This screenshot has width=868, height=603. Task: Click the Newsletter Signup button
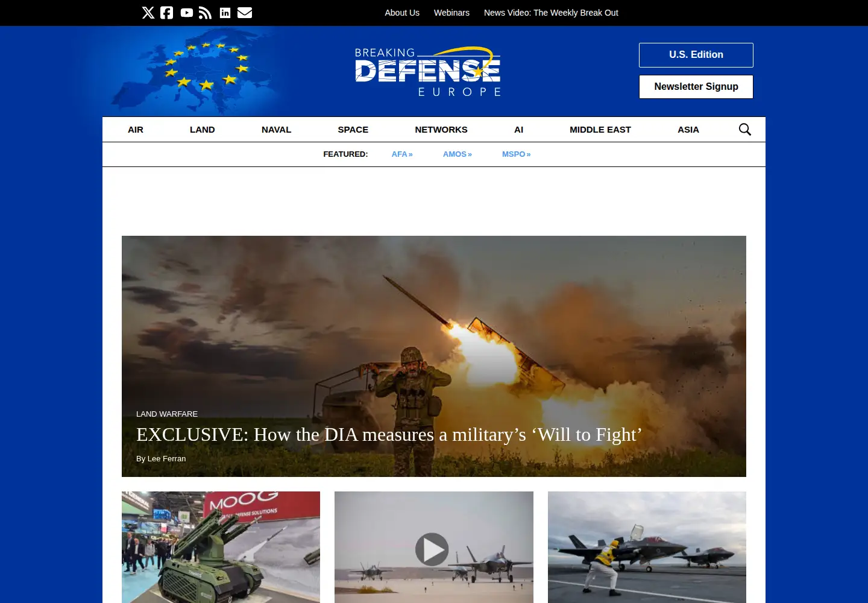(x=696, y=87)
